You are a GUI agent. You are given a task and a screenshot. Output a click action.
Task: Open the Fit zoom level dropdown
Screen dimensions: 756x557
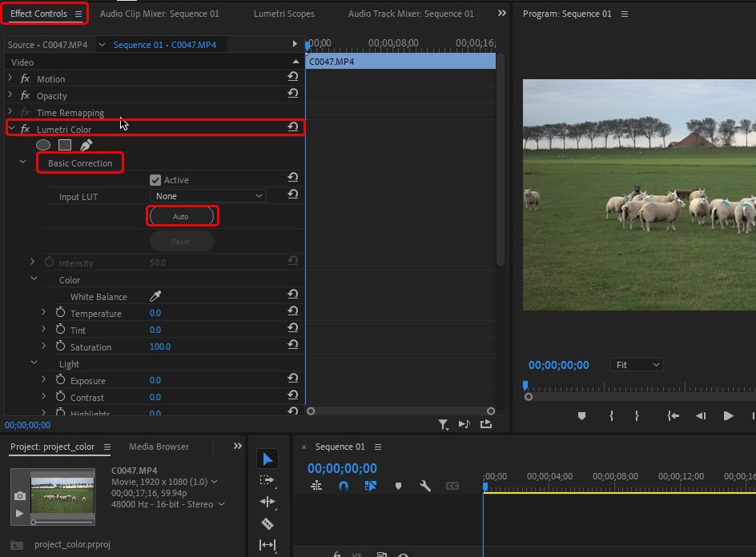(x=637, y=365)
